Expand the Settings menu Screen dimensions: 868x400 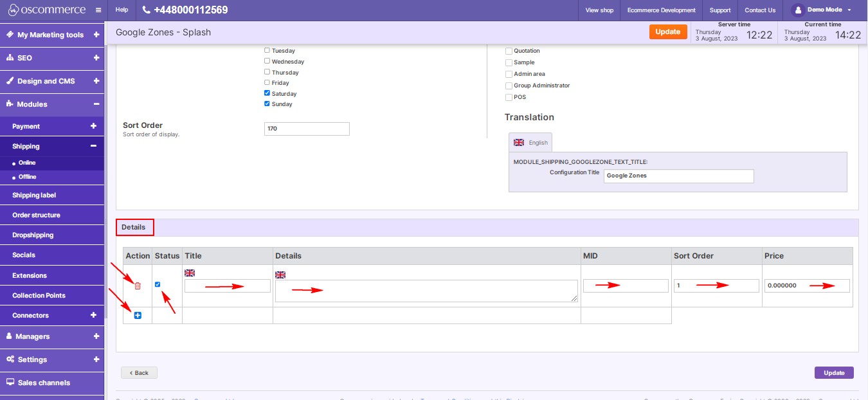pos(96,359)
